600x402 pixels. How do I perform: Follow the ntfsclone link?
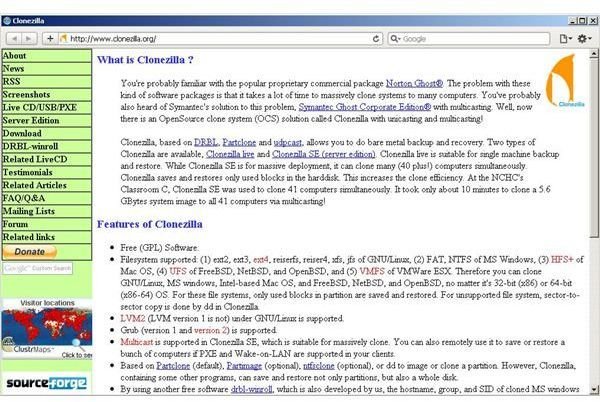(x=319, y=366)
